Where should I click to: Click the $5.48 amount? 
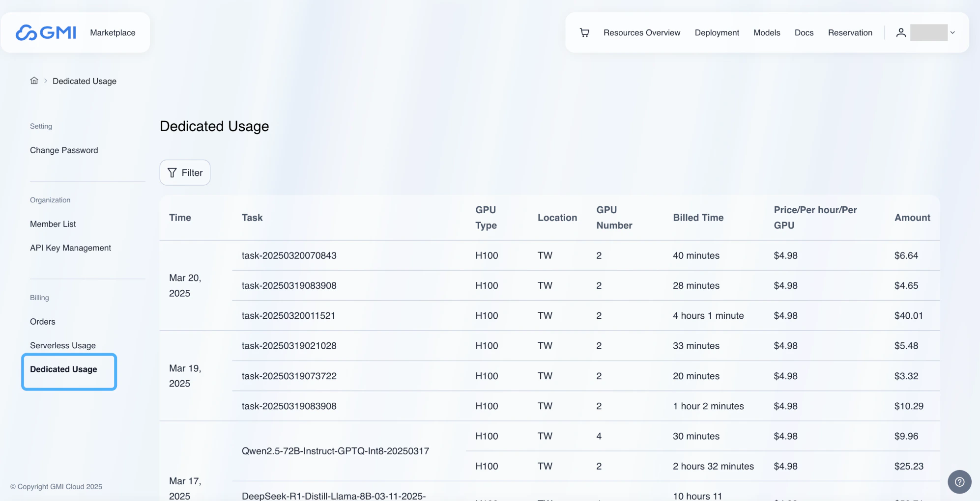pyautogui.click(x=906, y=346)
